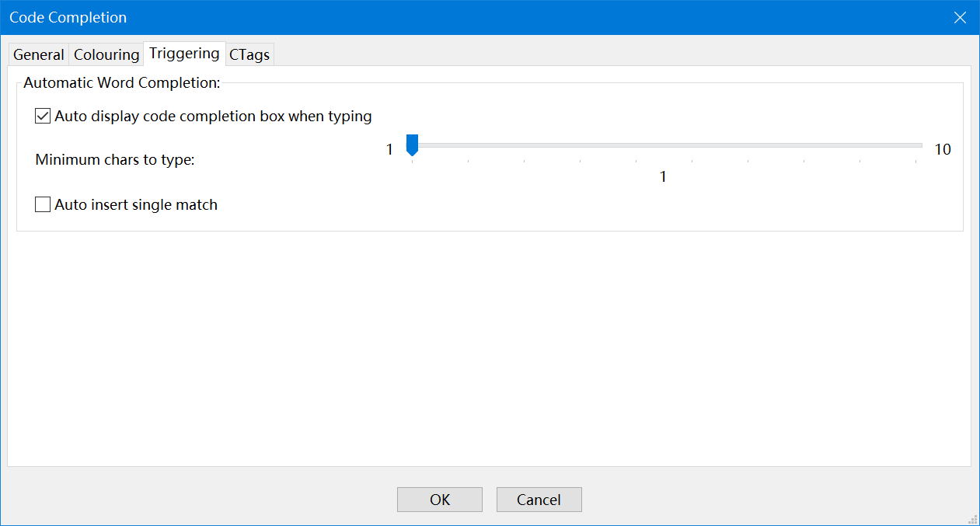Open the Colouring tab

106,55
